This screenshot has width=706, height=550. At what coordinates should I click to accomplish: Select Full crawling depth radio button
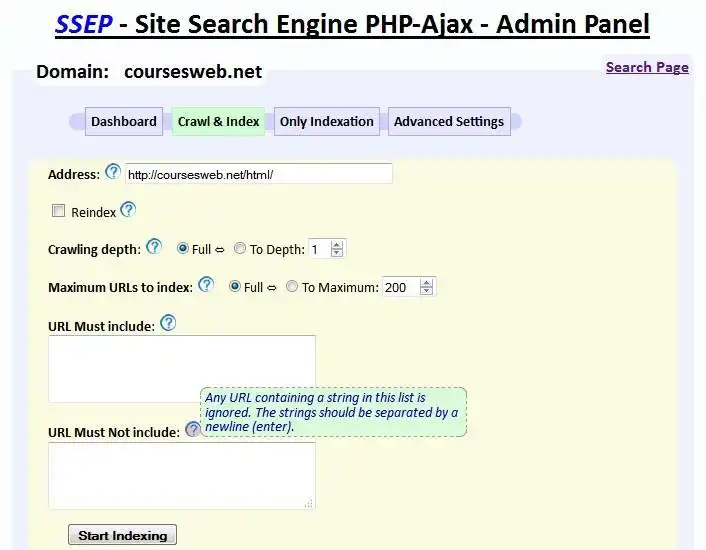click(x=183, y=249)
